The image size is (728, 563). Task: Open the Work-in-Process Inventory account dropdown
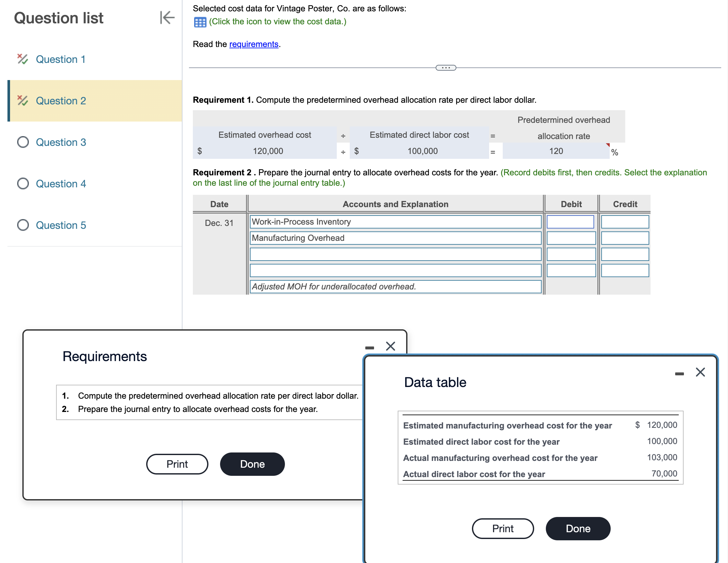tap(395, 222)
